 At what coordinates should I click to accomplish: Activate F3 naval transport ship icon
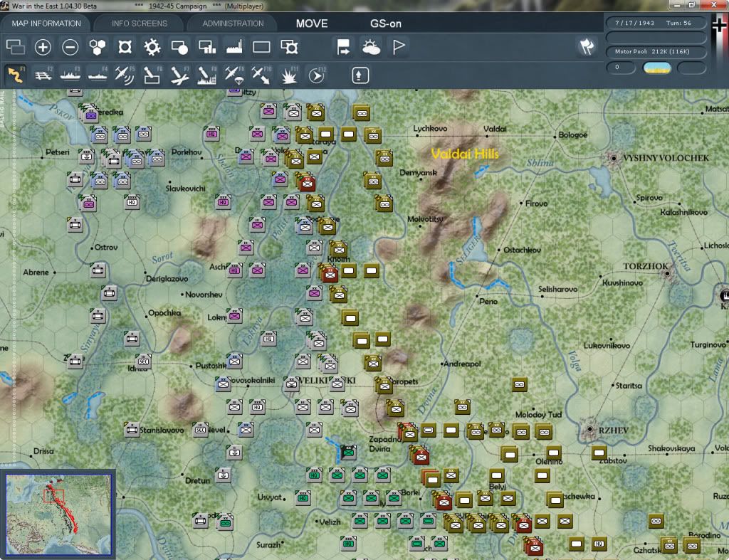(x=70, y=75)
